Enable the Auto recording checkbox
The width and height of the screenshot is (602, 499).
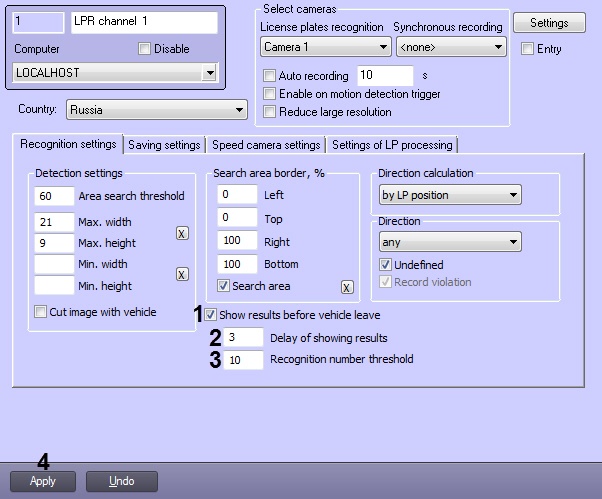(269, 76)
